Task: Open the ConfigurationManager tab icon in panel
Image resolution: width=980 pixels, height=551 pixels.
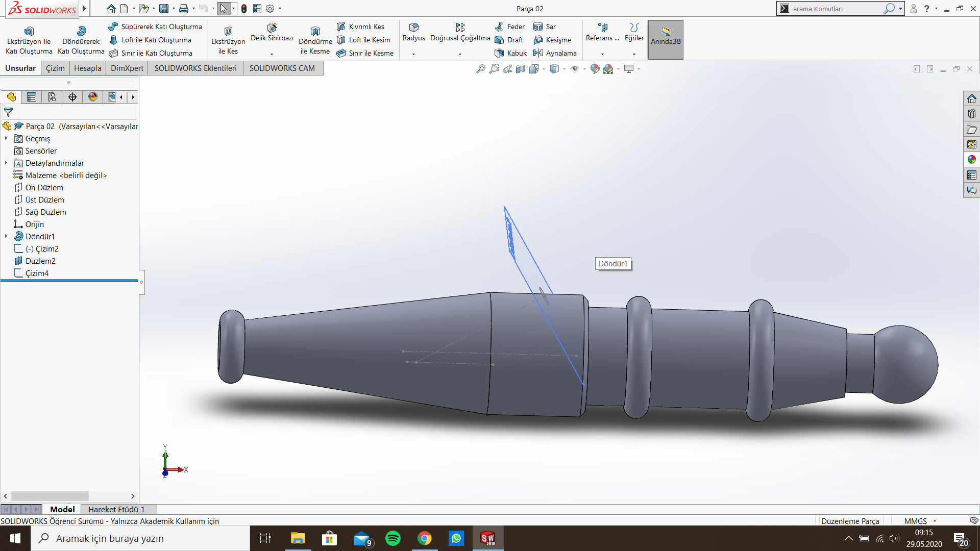Action: point(52,97)
